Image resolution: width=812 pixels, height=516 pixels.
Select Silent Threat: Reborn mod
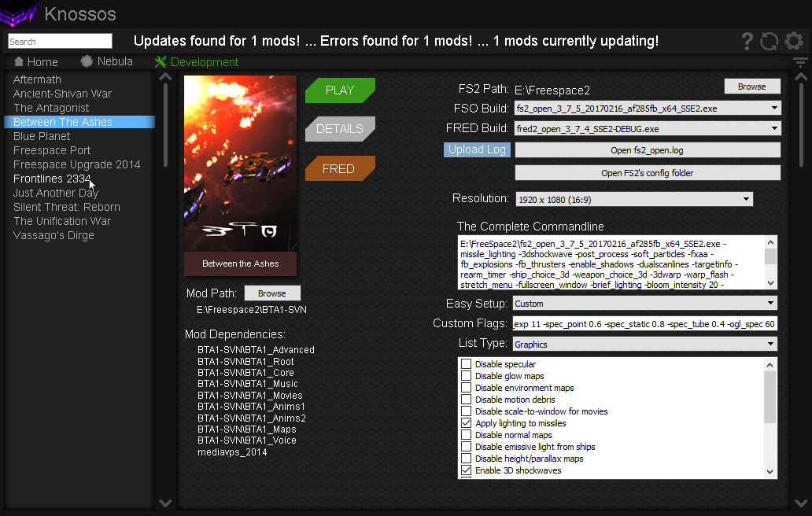point(67,207)
